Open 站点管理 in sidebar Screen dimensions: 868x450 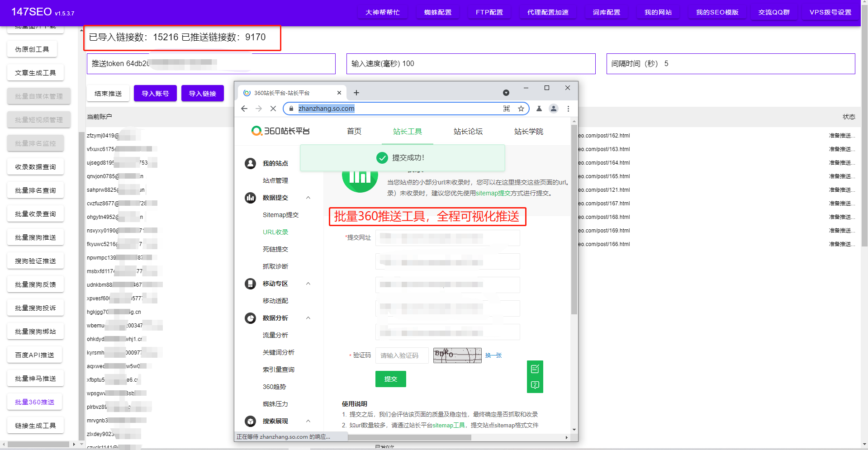(275, 180)
